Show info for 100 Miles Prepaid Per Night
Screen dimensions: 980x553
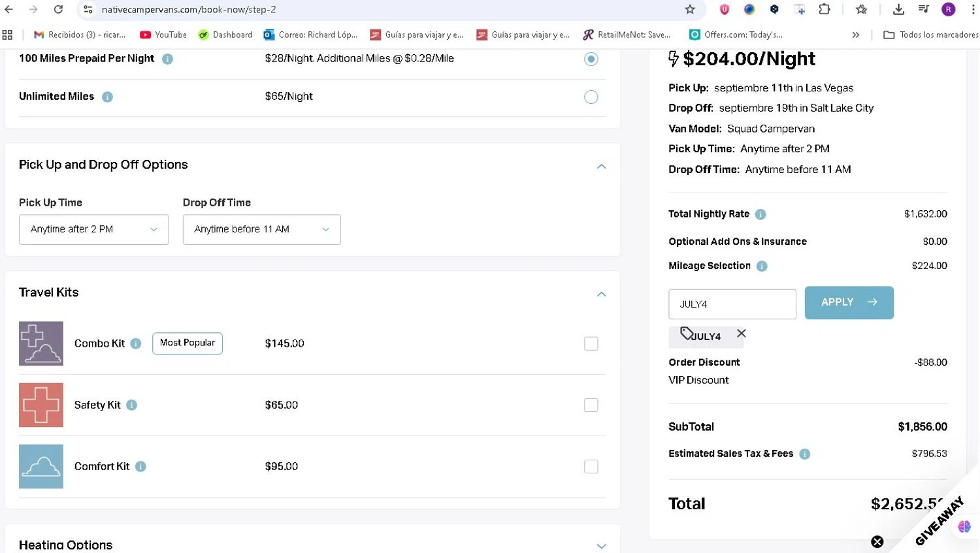click(x=167, y=59)
